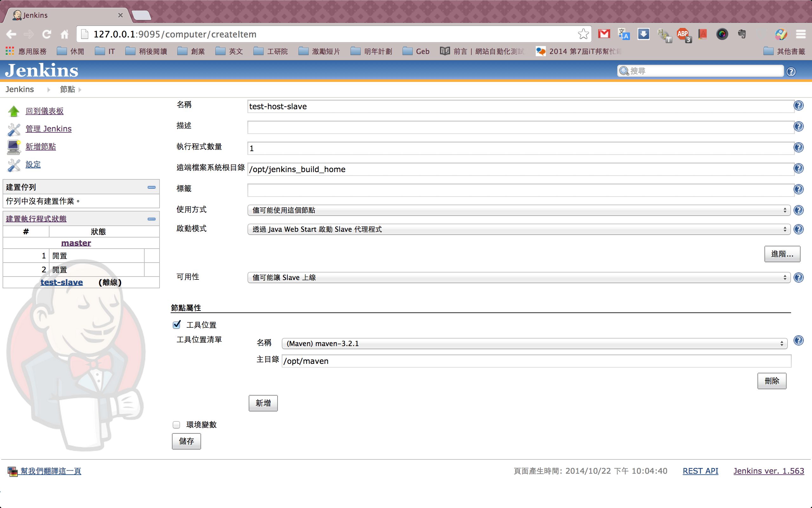812x508 pixels.
Task: Focus the 名稱 name input field
Action: 521,106
